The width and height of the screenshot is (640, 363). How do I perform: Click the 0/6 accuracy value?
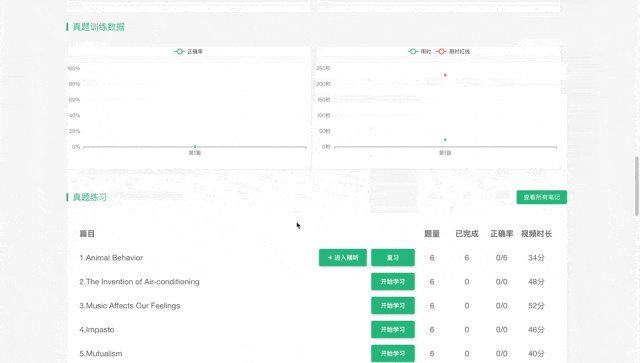pyautogui.click(x=502, y=258)
